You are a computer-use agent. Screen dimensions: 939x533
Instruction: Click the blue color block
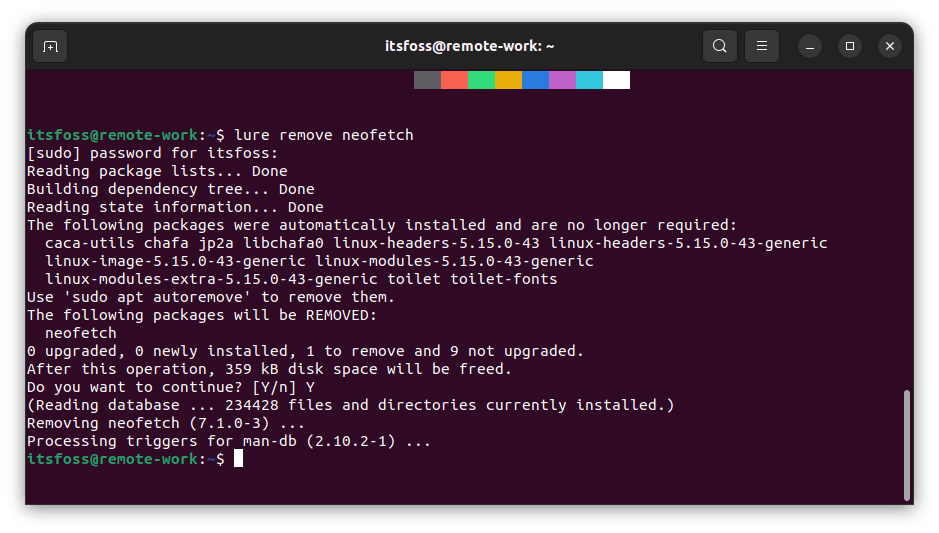(x=535, y=80)
